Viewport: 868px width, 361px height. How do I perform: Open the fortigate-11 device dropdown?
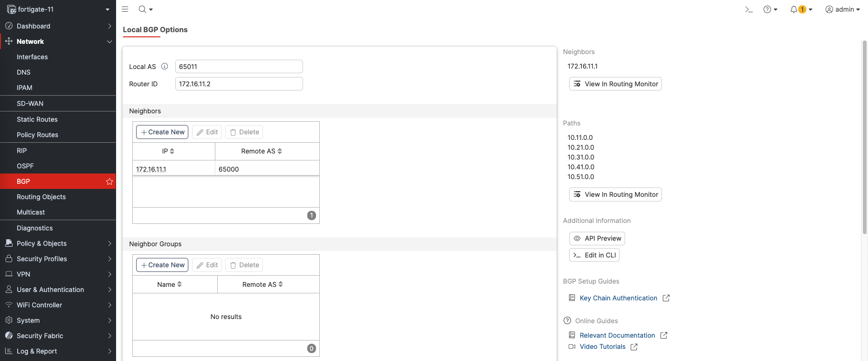tap(58, 9)
